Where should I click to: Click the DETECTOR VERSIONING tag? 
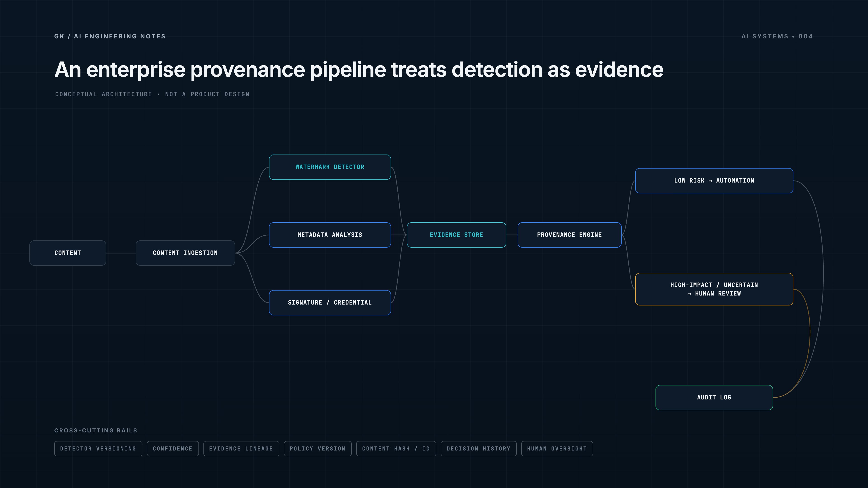tap(98, 449)
